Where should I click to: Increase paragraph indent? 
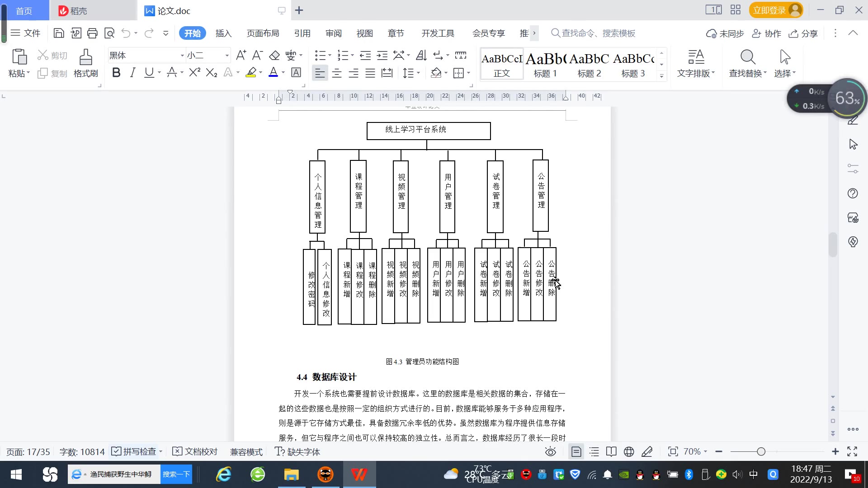382,55
